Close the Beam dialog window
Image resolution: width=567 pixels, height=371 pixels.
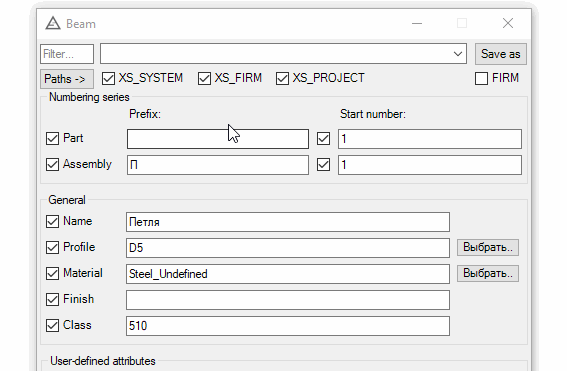508,24
